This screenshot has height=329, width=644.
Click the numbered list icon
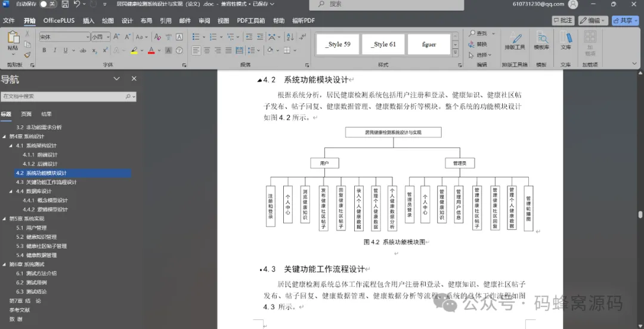tap(213, 36)
